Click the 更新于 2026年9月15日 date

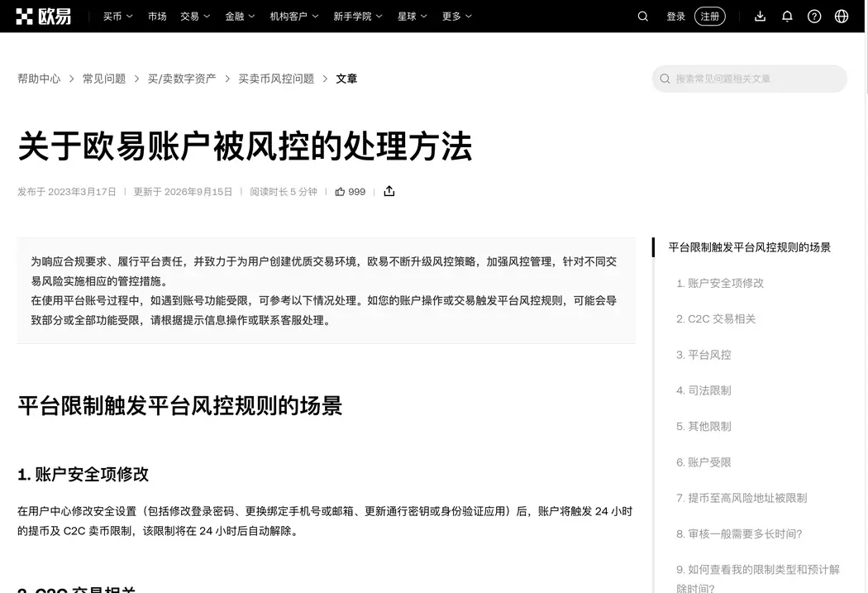(183, 192)
